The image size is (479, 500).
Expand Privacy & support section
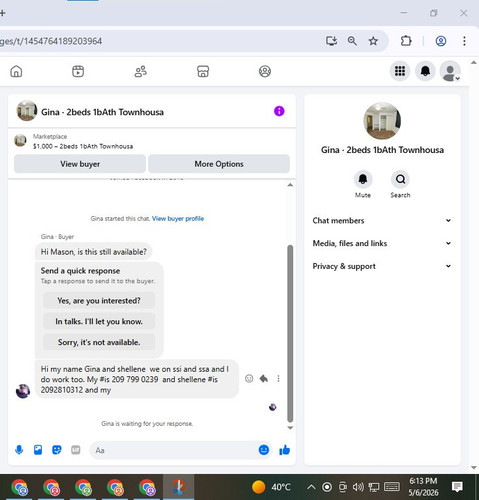pos(382,266)
